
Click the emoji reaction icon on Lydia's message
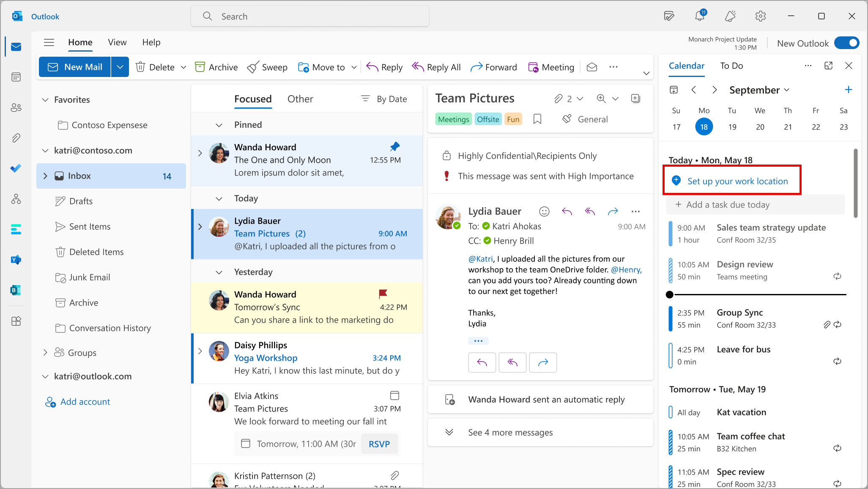[x=544, y=212]
